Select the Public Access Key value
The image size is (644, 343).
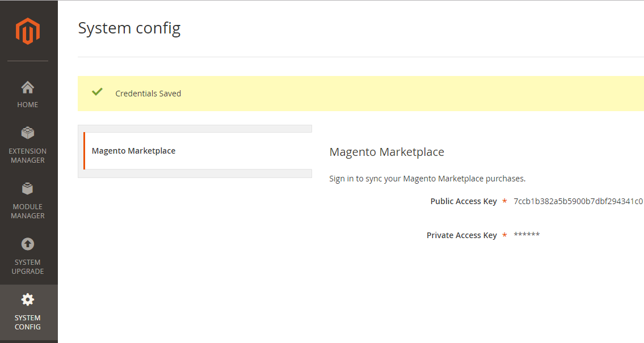point(578,201)
